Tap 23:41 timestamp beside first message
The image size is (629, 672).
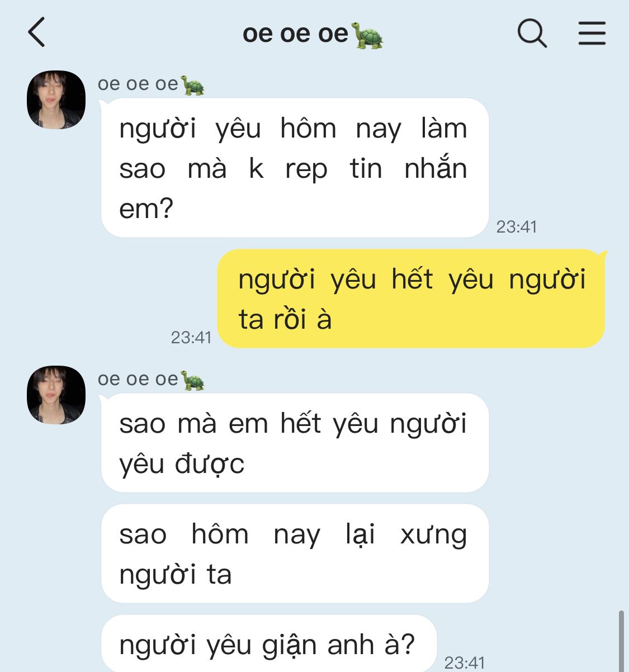click(517, 226)
